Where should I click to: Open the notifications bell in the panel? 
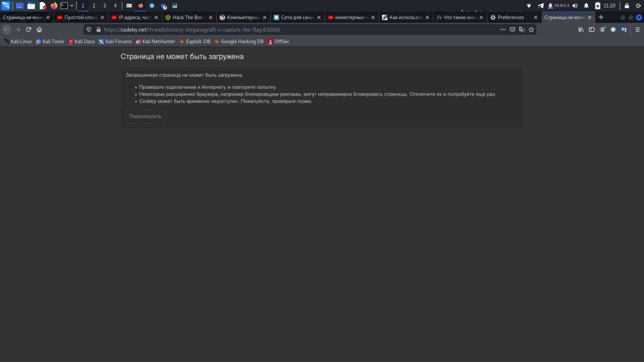click(x=586, y=6)
